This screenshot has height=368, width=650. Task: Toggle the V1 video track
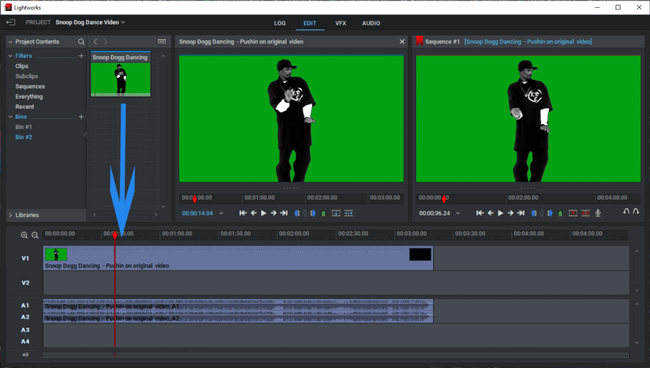click(25, 258)
